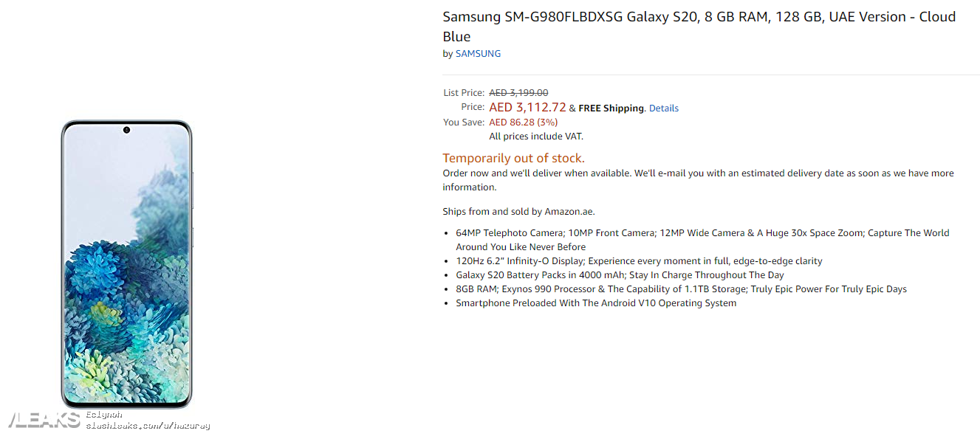The height and width of the screenshot is (442, 980).
Task: Click the 120Hz Infinity-O Display bullet point
Action: click(639, 261)
